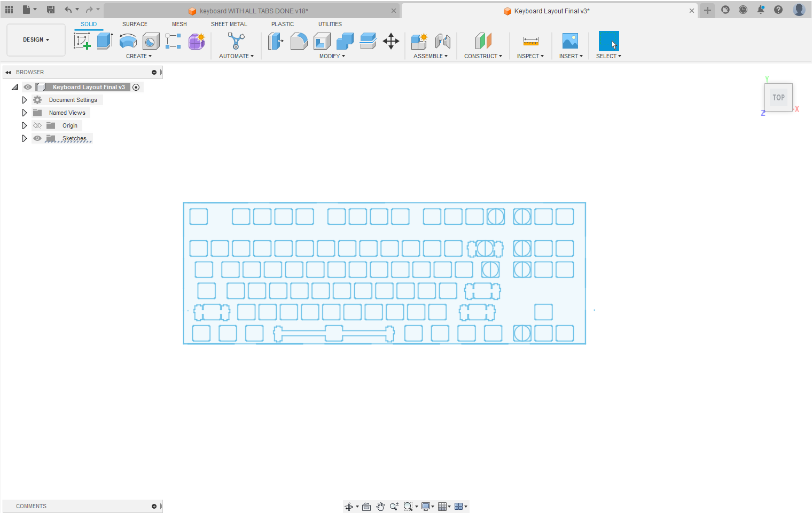Open the ASSEMBLE dropdown menu

point(431,56)
